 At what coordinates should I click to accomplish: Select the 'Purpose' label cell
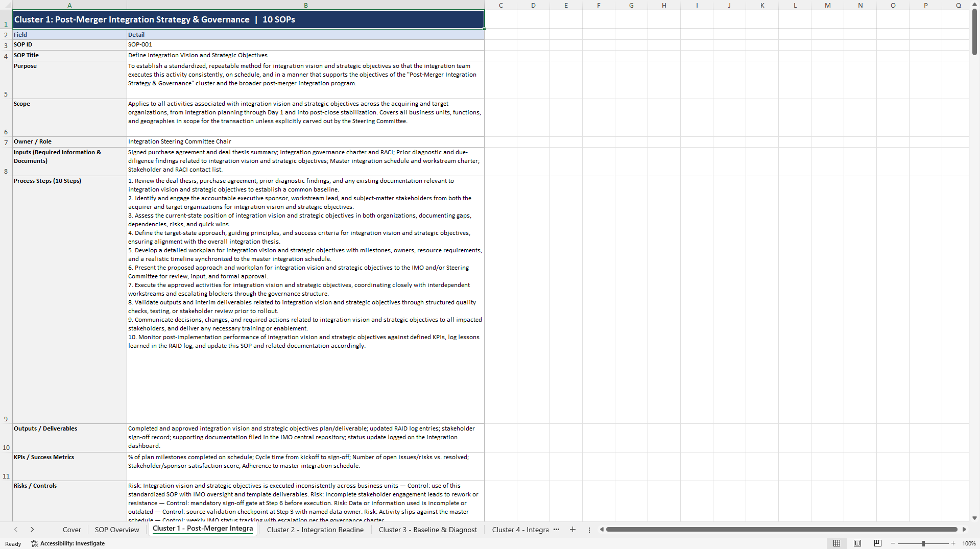click(69, 80)
